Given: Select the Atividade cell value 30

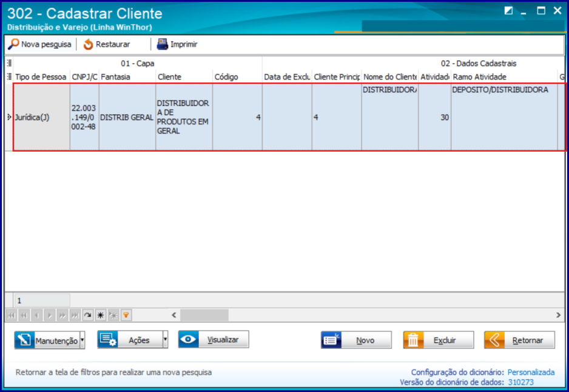Looking at the screenshot, I should coord(435,117).
